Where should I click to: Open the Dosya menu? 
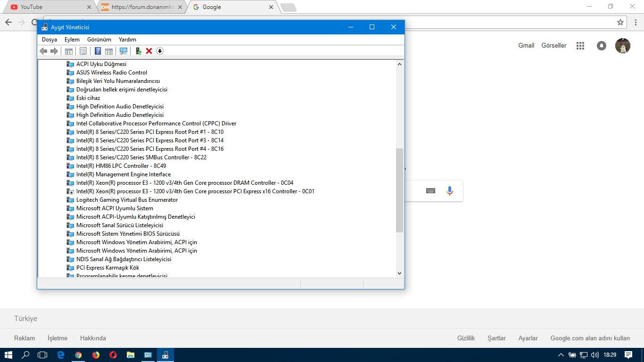coord(50,40)
